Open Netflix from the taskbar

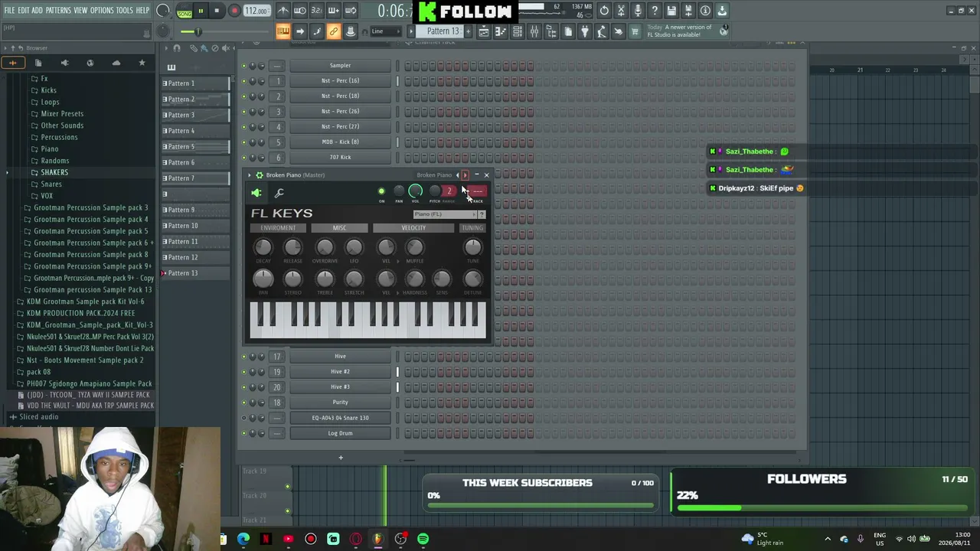[x=266, y=540]
